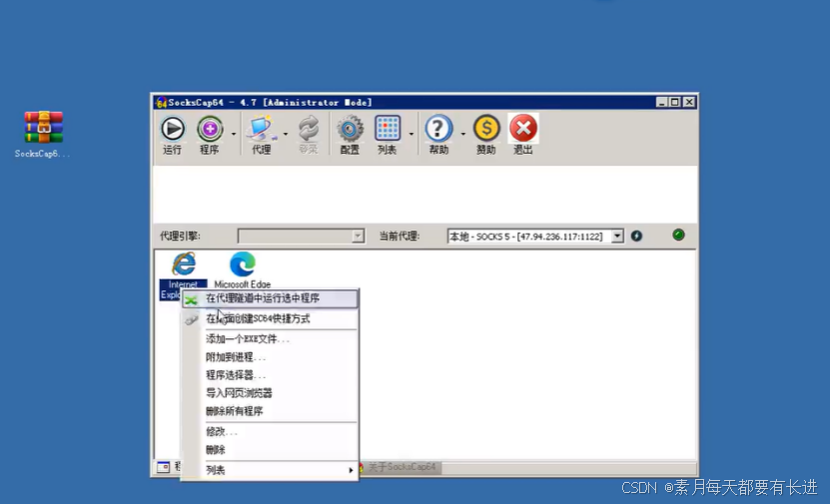
Task: Click the 关于SocksCap64 status bar tab
Action: click(x=401, y=467)
